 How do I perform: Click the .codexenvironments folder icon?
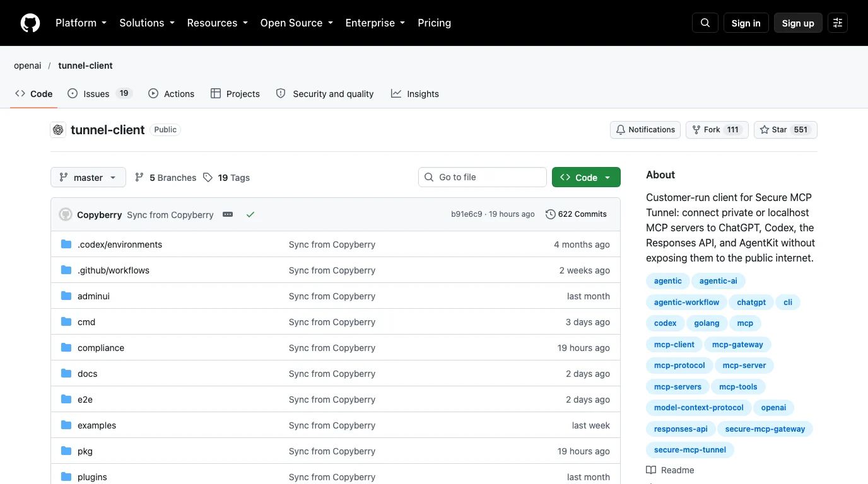pyautogui.click(x=66, y=245)
